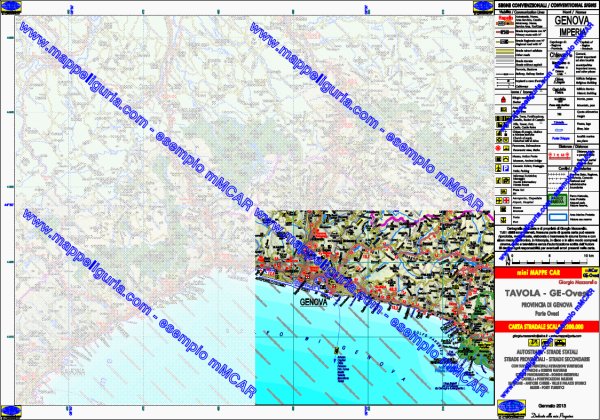The width and height of the screenshot is (600, 420).
Task: Click the Distanze / Distance legend header
Action: point(574,147)
